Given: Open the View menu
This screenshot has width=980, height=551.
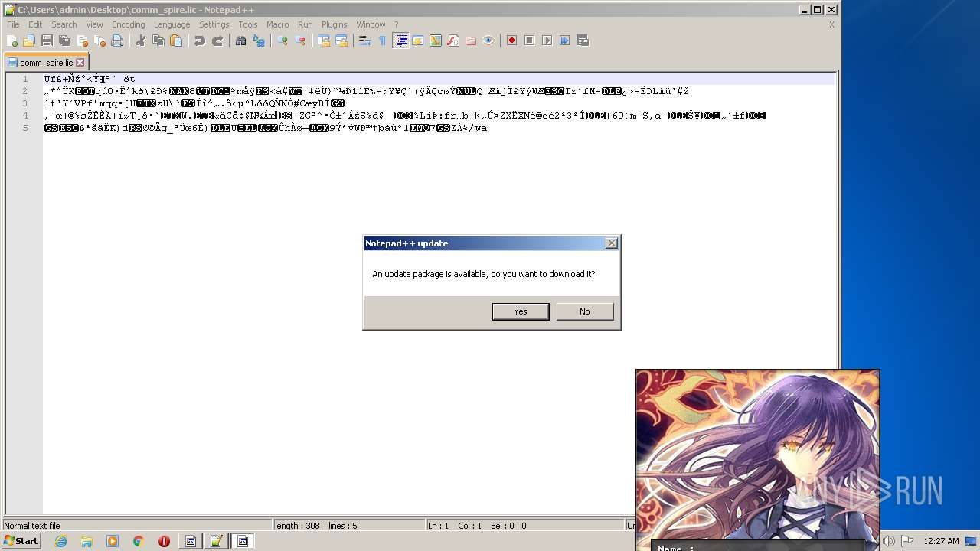Looking at the screenshot, I should click(x=94, y=24).
